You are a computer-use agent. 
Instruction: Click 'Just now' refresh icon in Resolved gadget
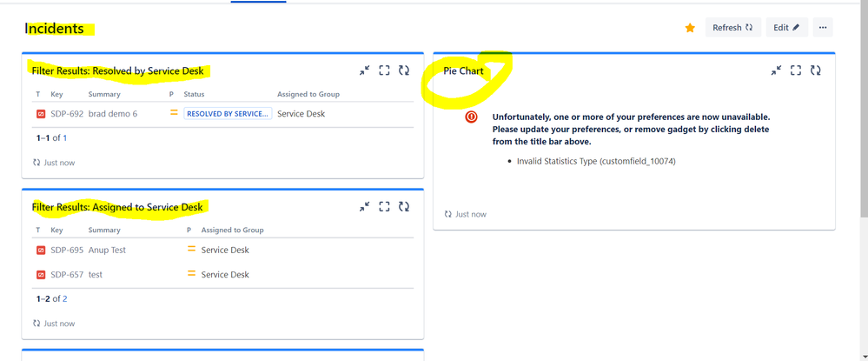[x=36, y=163]
